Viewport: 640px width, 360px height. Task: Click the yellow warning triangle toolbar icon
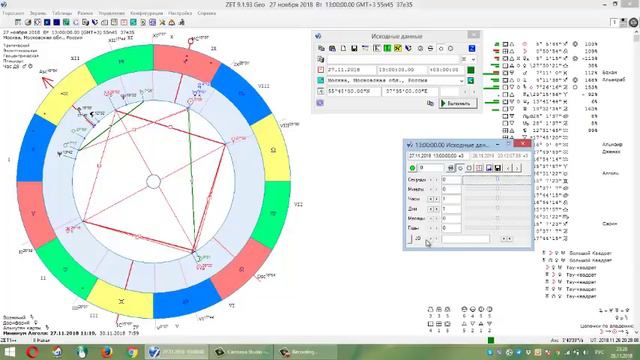[x=172, y=22]
